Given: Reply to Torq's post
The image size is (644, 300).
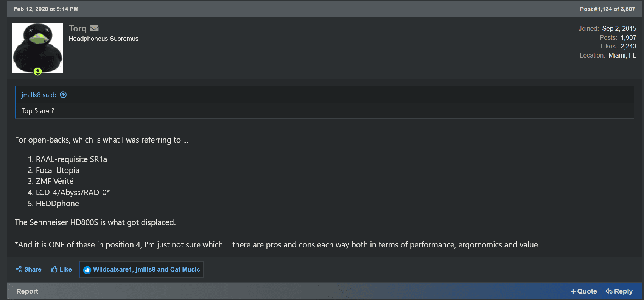Looking at the screenshot, I should pyautogui.click(x=619, y=291).
